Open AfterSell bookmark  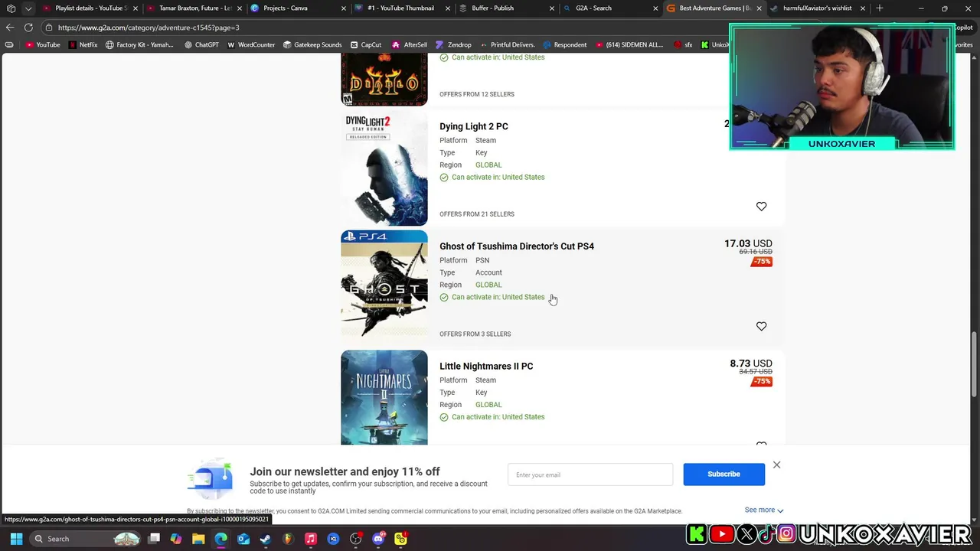click(410, 45)
